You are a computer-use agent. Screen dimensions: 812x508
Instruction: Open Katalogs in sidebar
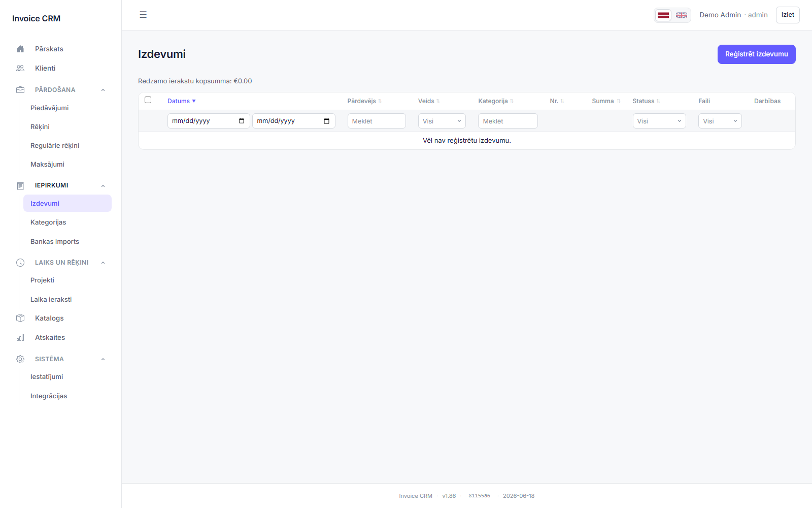49,318
